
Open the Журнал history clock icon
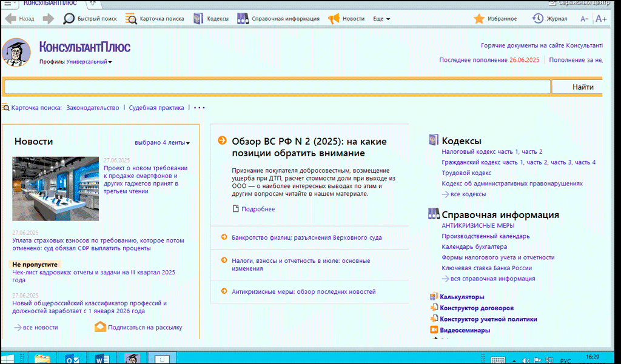[x=537, y=19]
